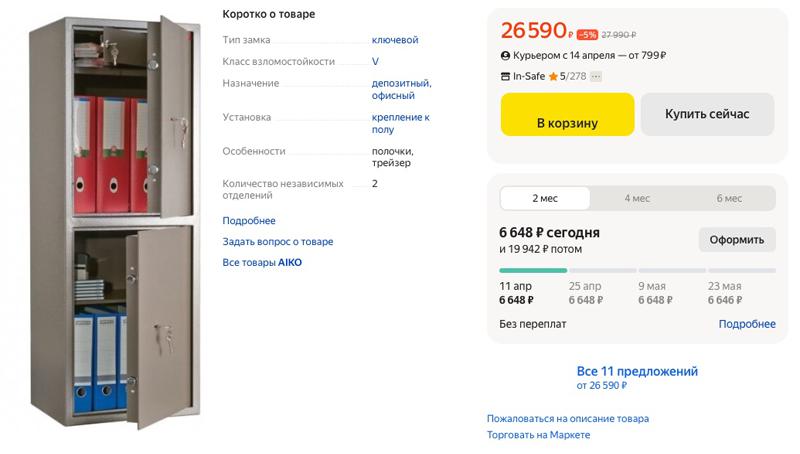The image size is (800, 454).
Task: Choose the 6 мес installment plan
Action: (729, 198)
